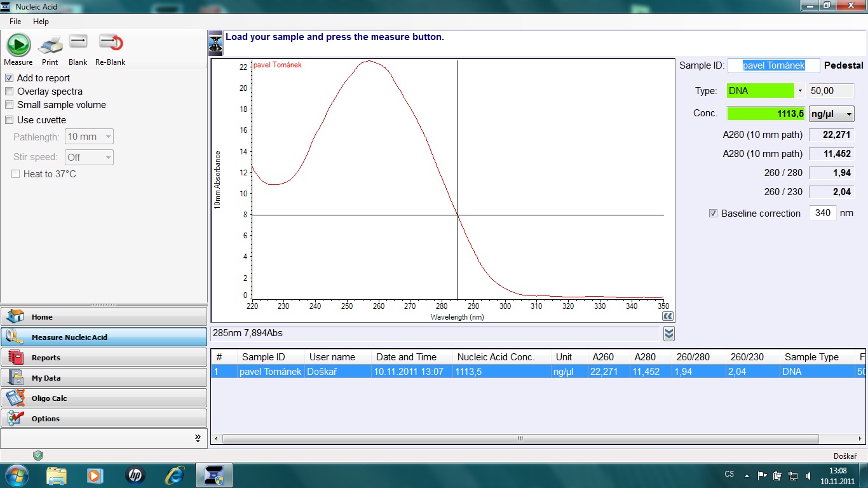The width and height of the screenshot is (868, 488).
Task: Click the Re-Blank toolbar icon
Action: (111, 43)
